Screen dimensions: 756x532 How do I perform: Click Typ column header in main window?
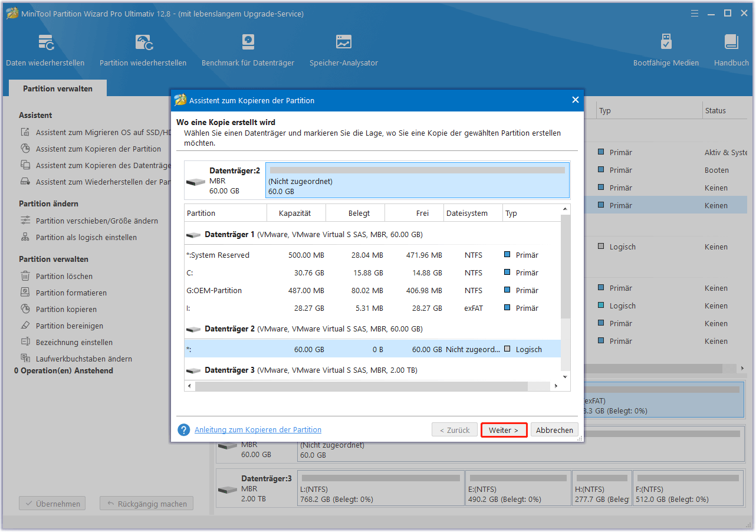(649, 111)
